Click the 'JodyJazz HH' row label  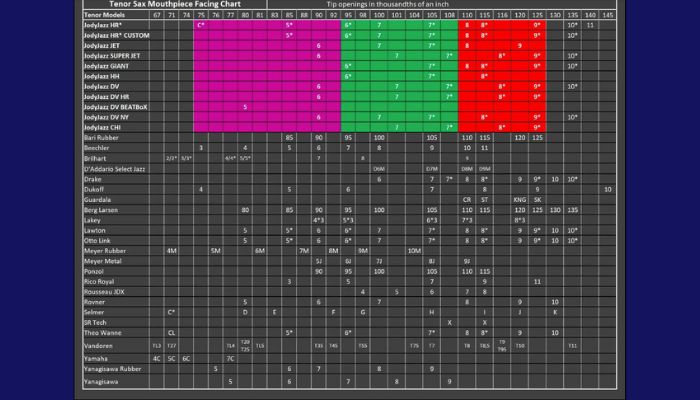tap(101, 76)
